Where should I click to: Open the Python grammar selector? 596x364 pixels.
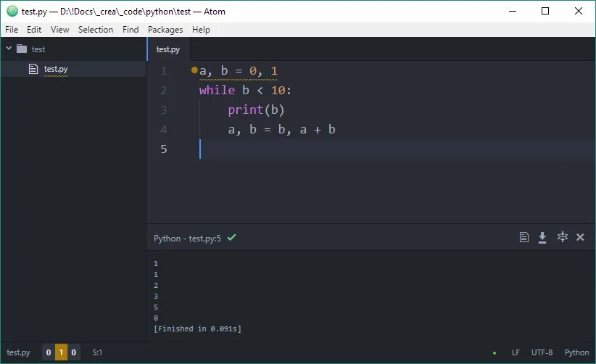(576, 352)
